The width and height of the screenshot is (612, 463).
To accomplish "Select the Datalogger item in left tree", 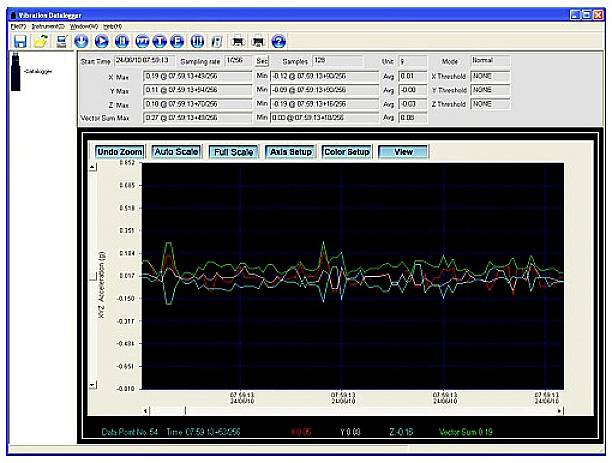I will [38, 72].
